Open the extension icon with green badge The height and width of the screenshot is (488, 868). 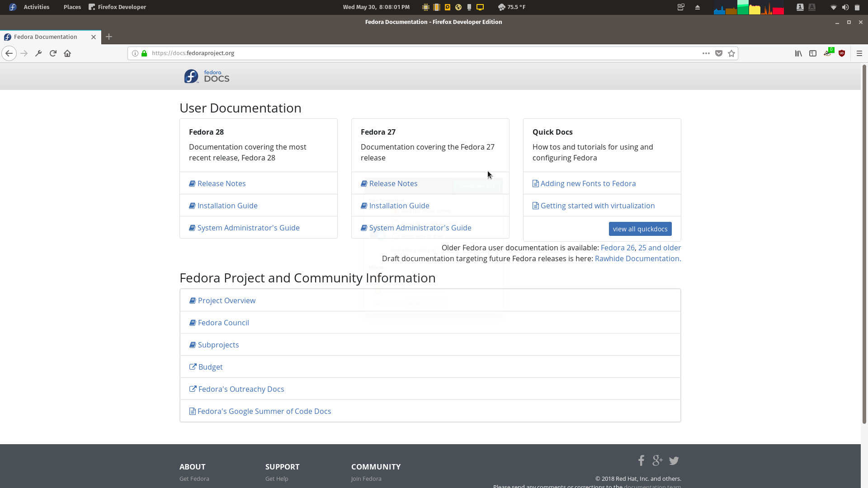[x=828, y=52]
